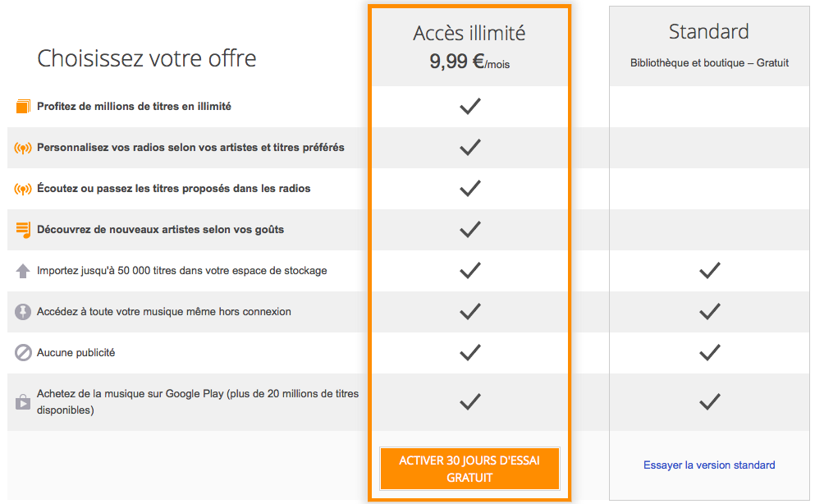Viewport: 815px width, 504px height.
Task: Click Profitez de millions de titres text
Action: coord(134,106)
